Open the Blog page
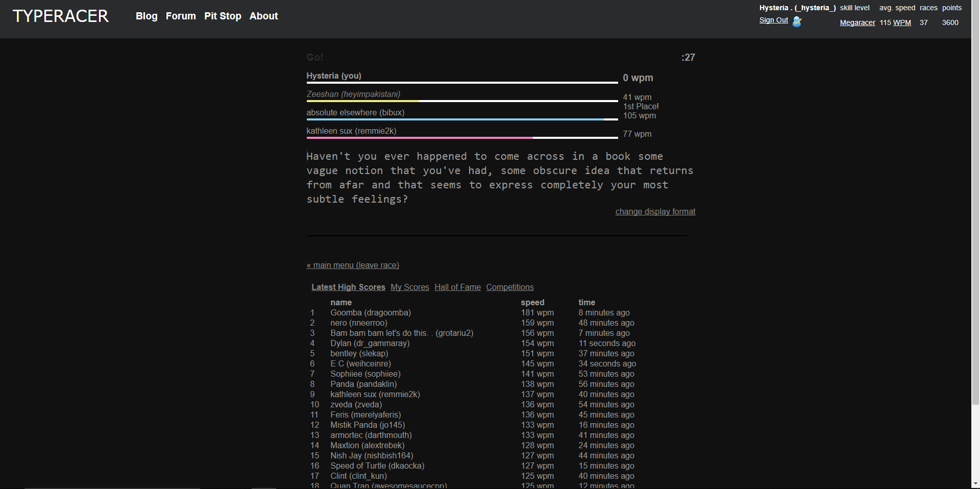Image resolution: width=980 pixels, height=489 pixels. (x=146, y=16)
